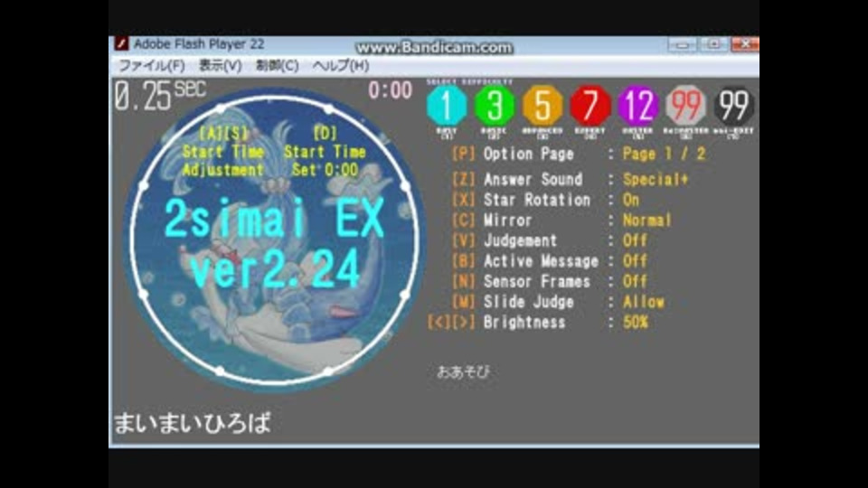Click the [<][>] Brightness label
Viewport: 868px width, 488px height.
[x=496, y=323]
